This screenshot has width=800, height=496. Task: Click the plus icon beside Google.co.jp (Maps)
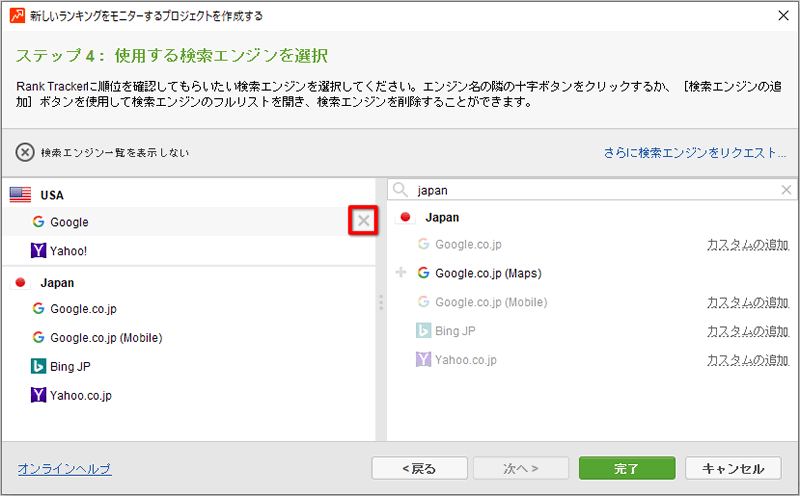pyautogui.click(x=401, y=272)
